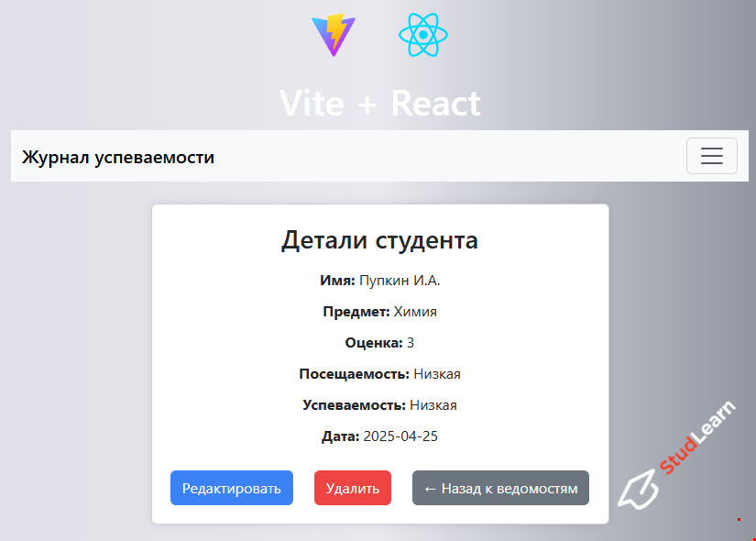Click the Vite + React heading
Image resolution: width=756 pixels, height=541 pixels.
tap(379, 103)
